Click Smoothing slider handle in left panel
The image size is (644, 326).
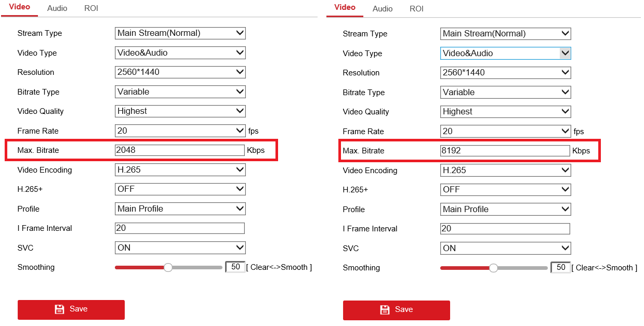tap(168, 267)
